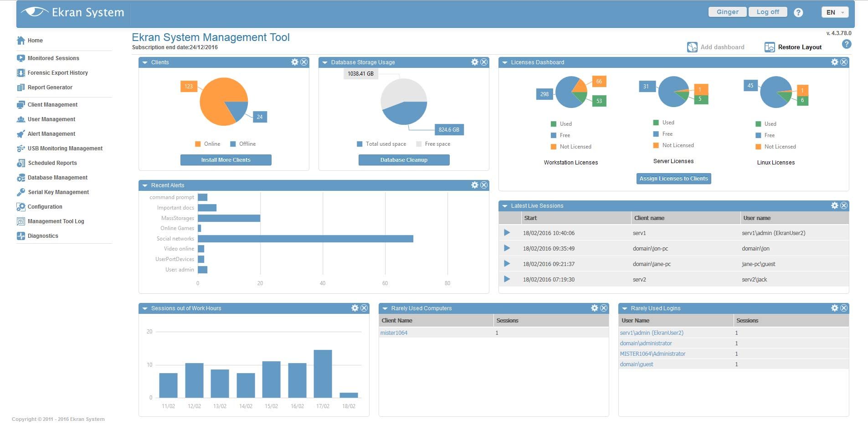Open MISTER1064\Administrator login link

[652, 354]
